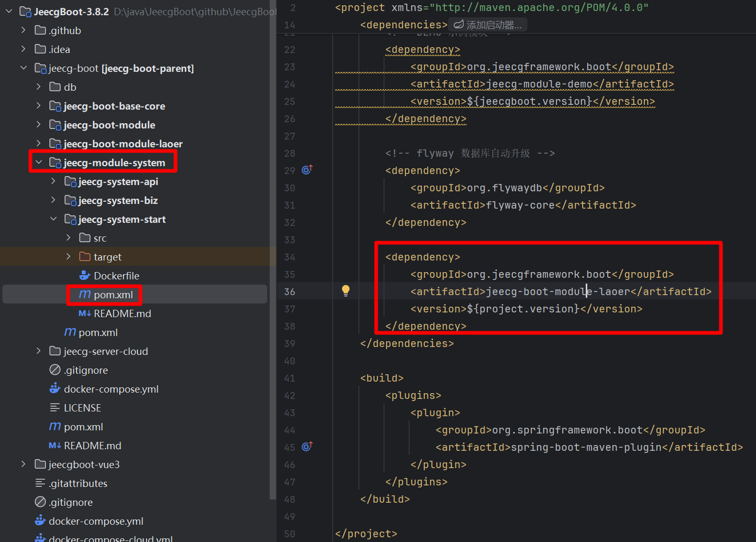This screenshot has width=756, height=542.
Task: Expand jeecg-boot-module-laoer node
Action: [x=39, y=143]
